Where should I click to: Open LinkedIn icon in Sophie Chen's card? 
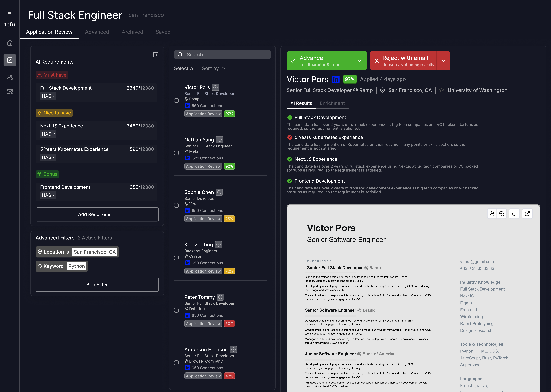tap(187, 210)
